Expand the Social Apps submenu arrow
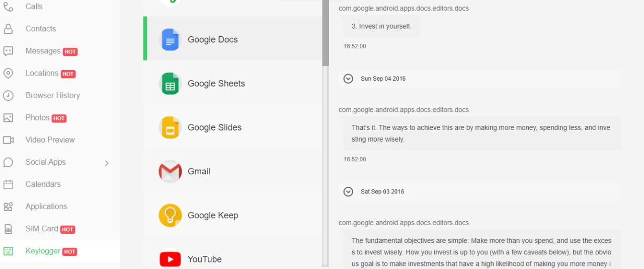 pos(107,163)
